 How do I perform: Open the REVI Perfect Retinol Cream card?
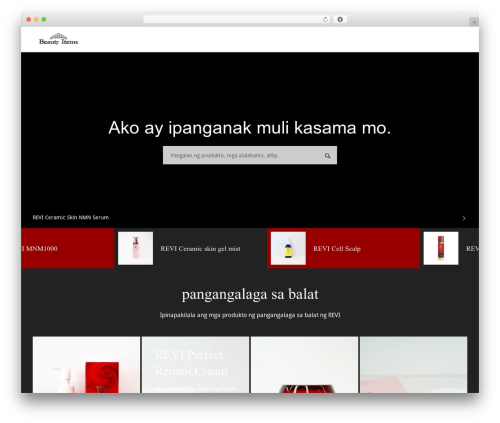(x=195, y=365)
